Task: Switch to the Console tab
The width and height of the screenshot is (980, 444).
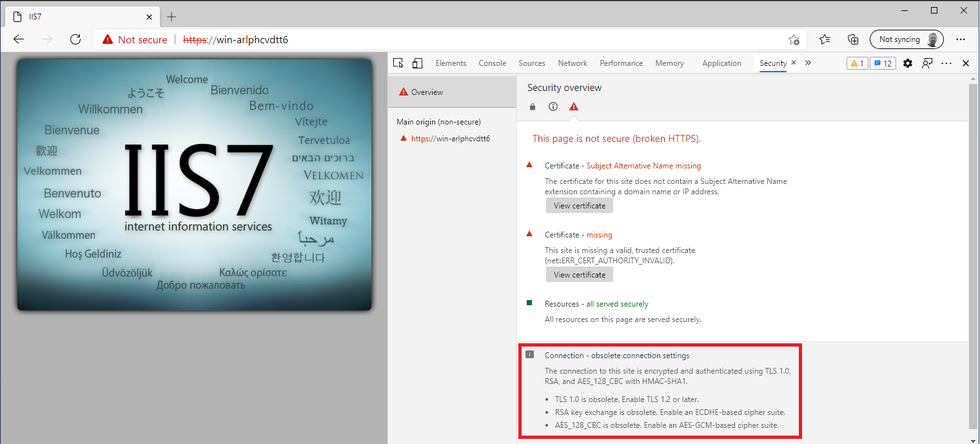Action: click(x=492, y=63)
